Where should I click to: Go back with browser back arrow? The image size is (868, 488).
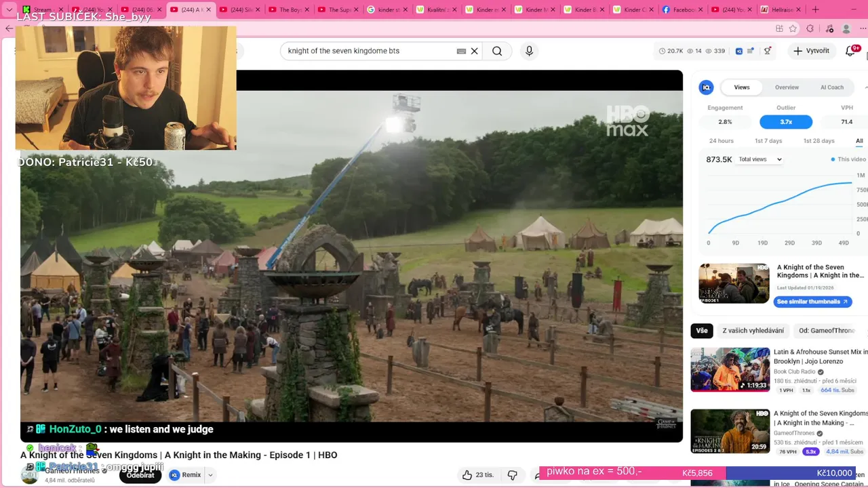(x=9, y=28)
